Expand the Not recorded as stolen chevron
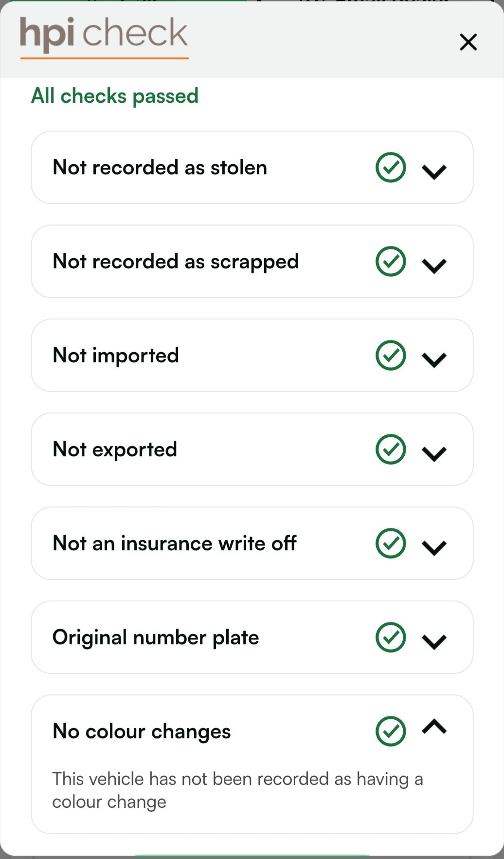This screenshot has height=859, width=504. [x=434, y=171]
